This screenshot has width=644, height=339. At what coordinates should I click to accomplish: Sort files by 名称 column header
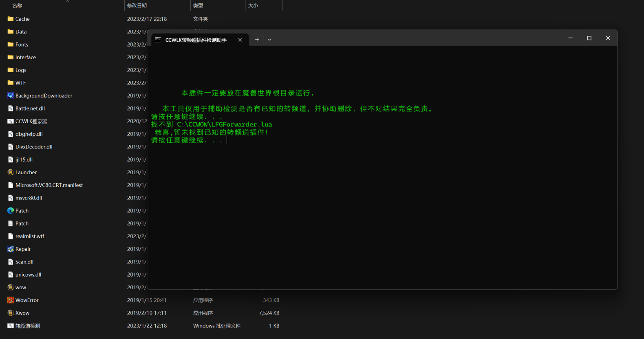click(17, 5)
